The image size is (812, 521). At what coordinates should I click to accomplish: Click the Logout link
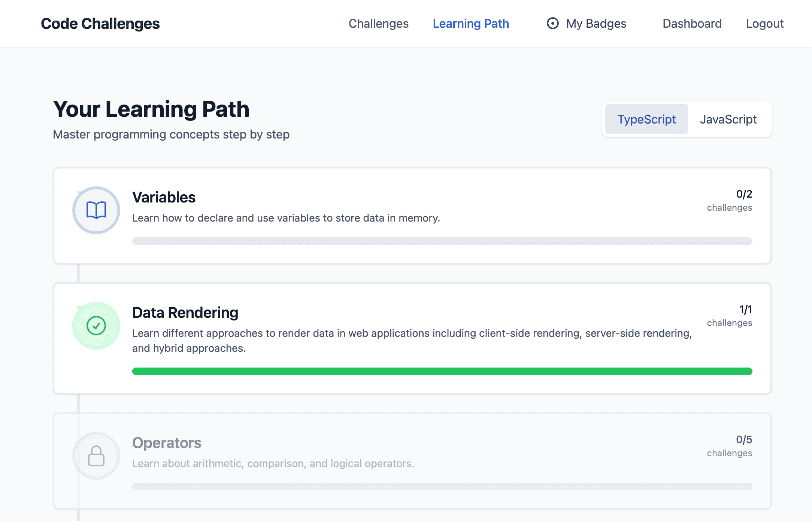pyautogui.click(x=764, y=24)
